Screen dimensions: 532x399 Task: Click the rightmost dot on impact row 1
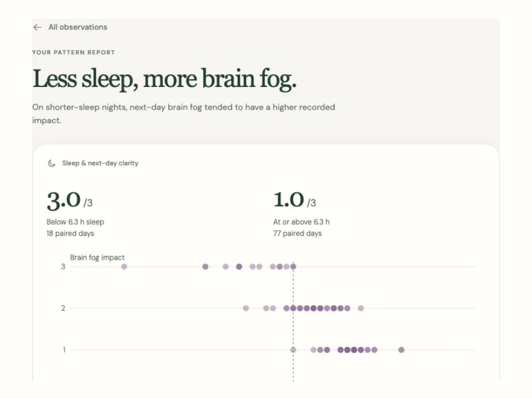coord(401,350)
